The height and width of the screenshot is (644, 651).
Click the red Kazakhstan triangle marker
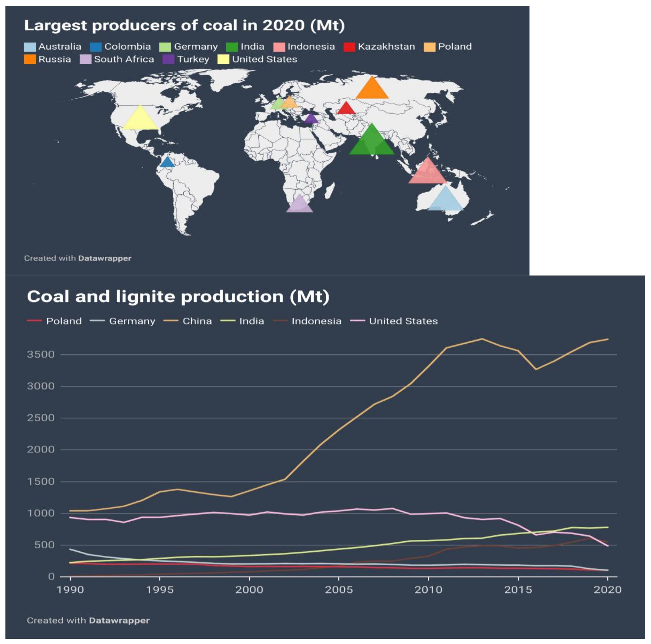point(346,109)
